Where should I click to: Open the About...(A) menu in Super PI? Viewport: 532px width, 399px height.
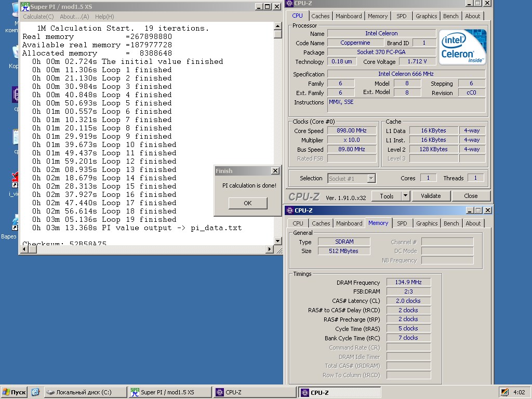(74, 17)
